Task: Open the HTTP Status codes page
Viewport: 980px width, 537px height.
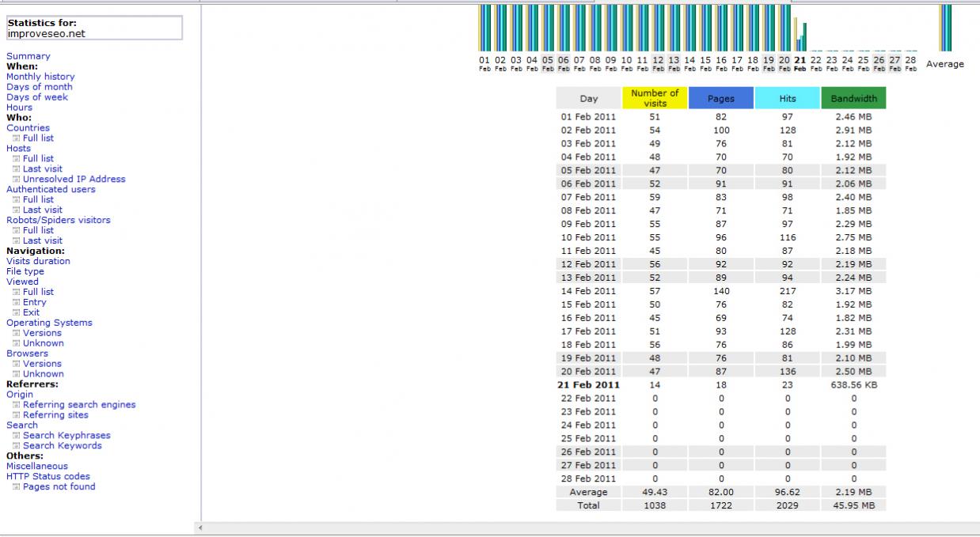Action: coord(48,476)
